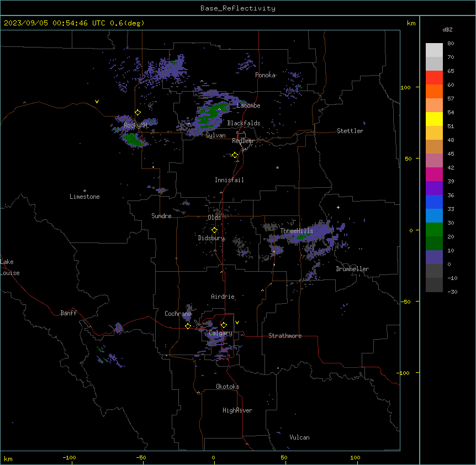Select the Okotoks label
The image size is (476, 465).
pos(228,387)
